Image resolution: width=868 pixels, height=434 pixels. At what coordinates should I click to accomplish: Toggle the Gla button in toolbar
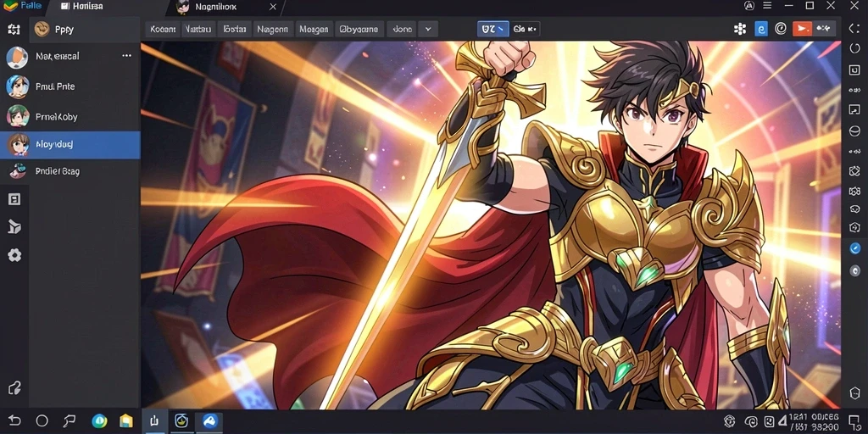tap(525, 29)
